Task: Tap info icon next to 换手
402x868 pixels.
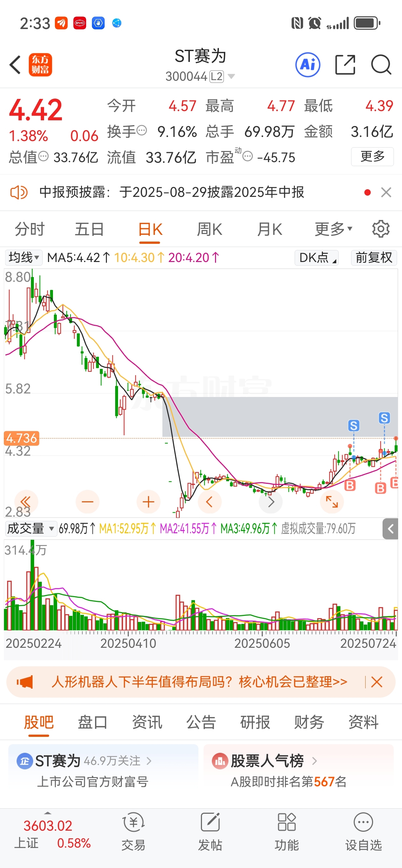Action: (142, 130)
